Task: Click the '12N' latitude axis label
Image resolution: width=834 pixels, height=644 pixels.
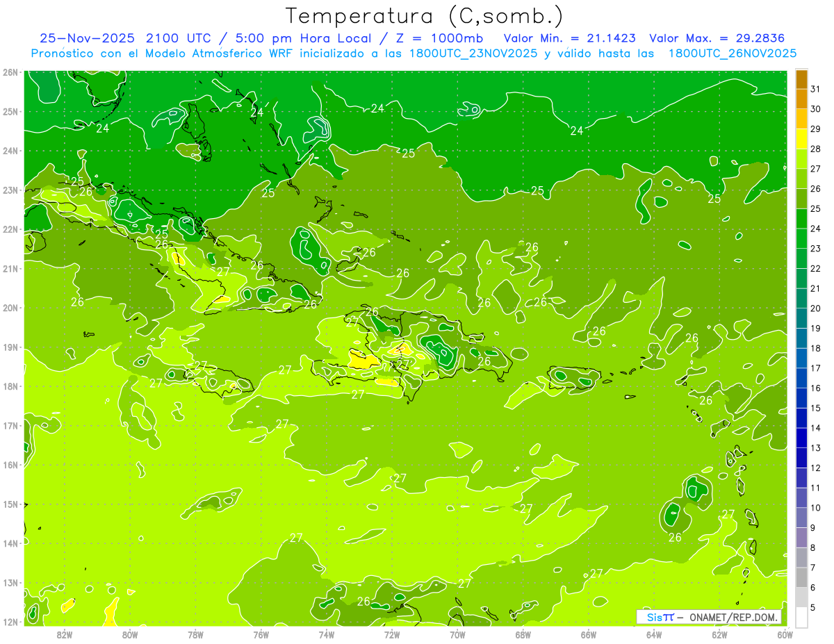Action: tap(10, 622)
